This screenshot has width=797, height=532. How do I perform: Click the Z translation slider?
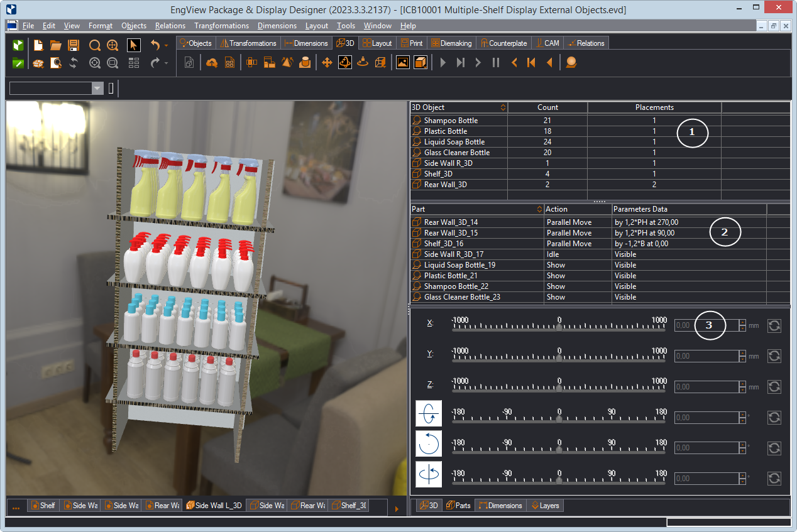coord(559,388)
